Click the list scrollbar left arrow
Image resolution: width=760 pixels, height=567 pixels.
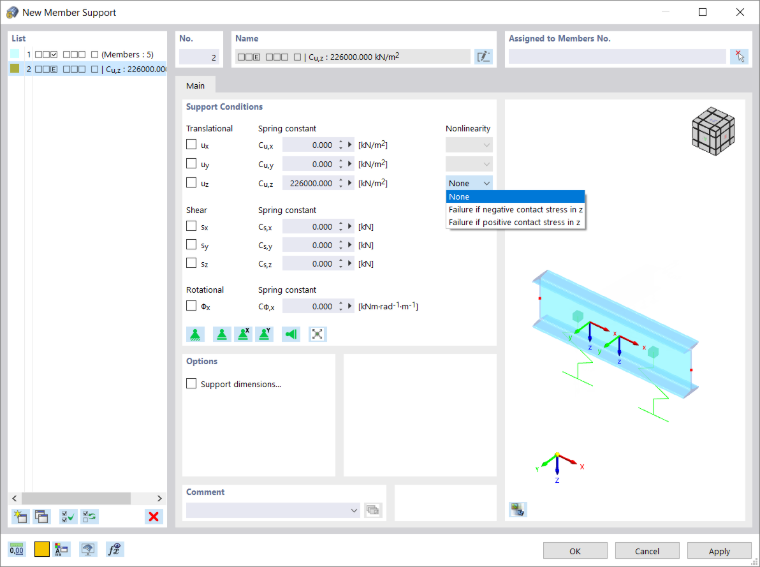coord(14,498)
